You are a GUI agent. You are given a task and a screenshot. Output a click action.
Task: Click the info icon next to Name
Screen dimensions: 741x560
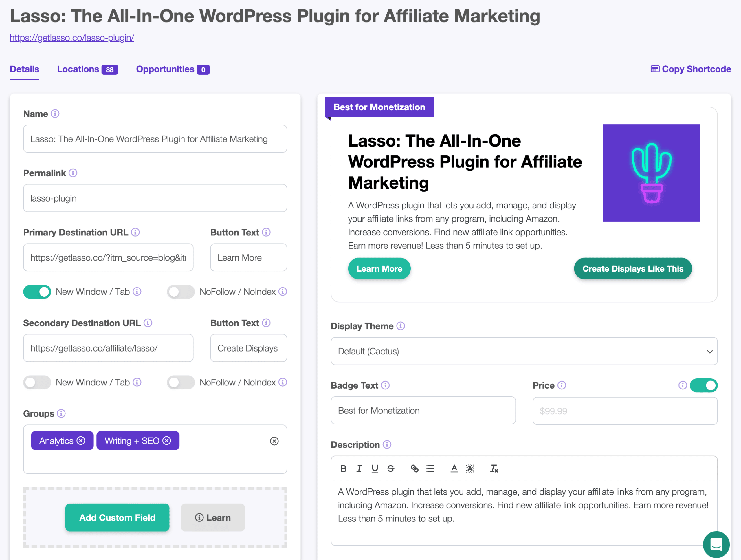click(x=55, y=114)
